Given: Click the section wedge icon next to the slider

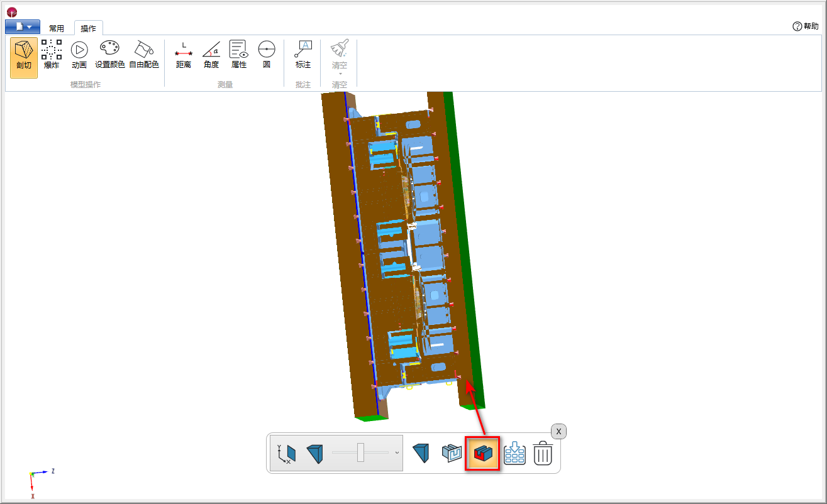Looking at the screenshot, I should [x=315, y=452].
